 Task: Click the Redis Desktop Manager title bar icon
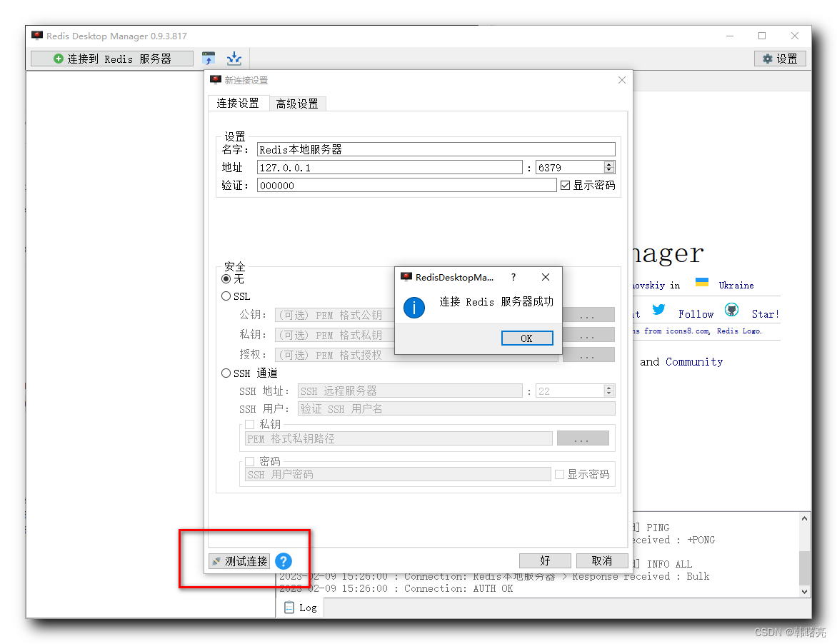tap(37, 36)
